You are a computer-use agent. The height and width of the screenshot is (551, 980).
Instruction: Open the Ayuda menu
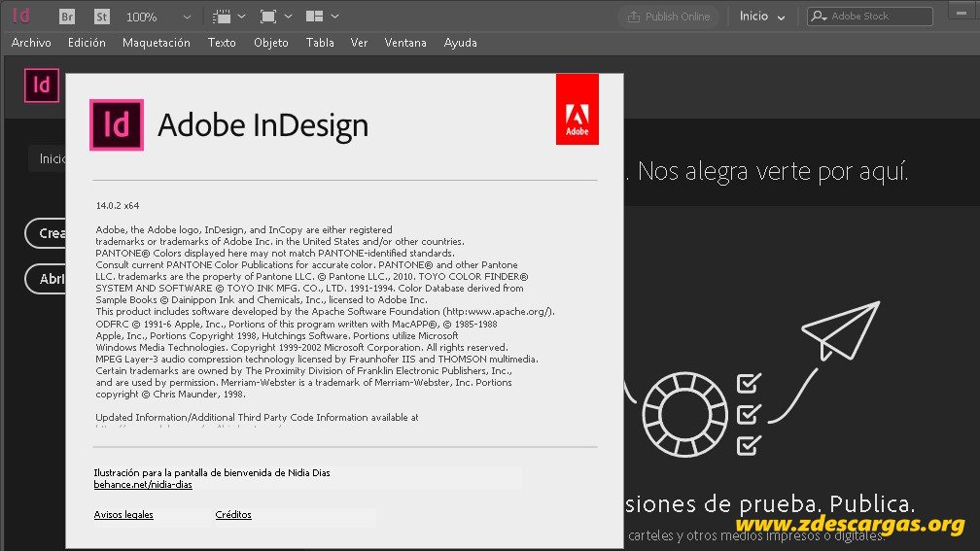[461, 43]
